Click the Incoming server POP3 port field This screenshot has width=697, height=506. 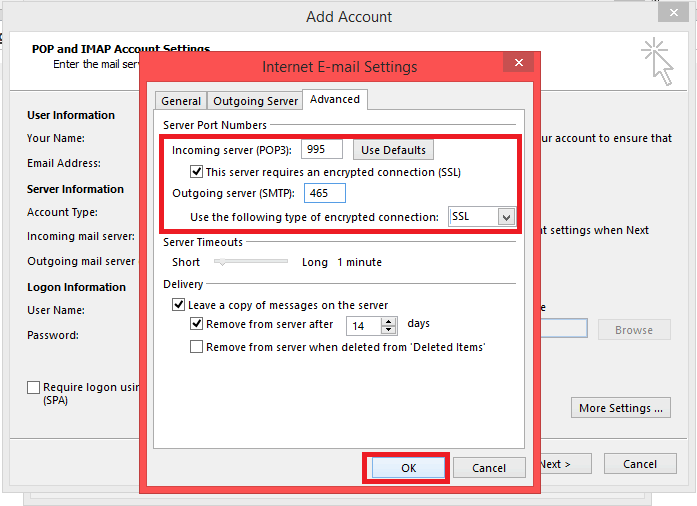click(x=321, y=150)
